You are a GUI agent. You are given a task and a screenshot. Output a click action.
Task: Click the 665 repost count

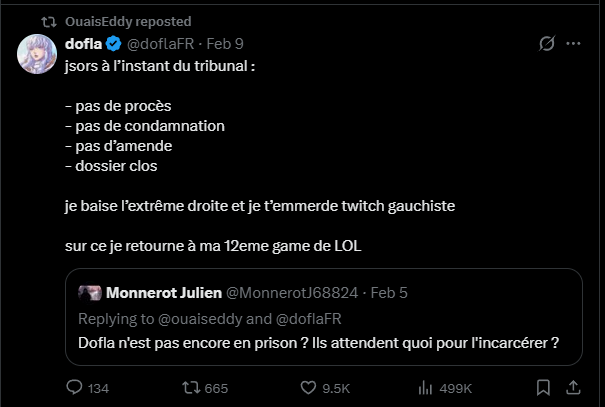[x=216, y=387]
